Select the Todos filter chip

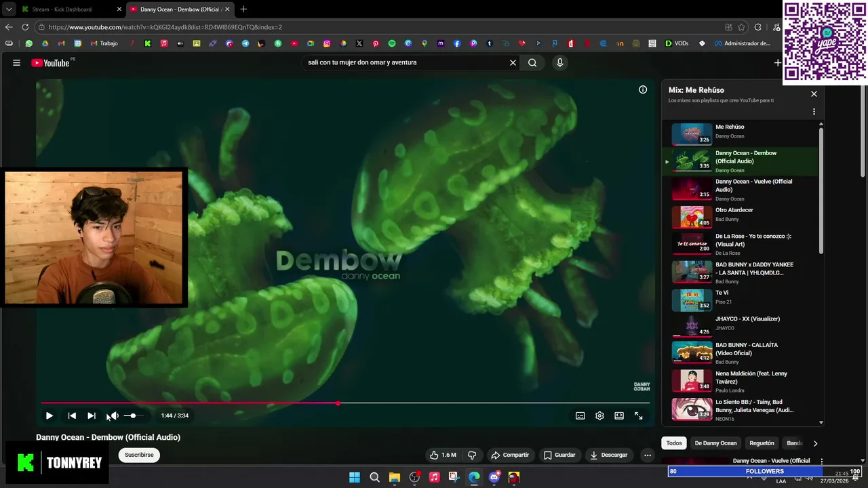tap(674, 443)
